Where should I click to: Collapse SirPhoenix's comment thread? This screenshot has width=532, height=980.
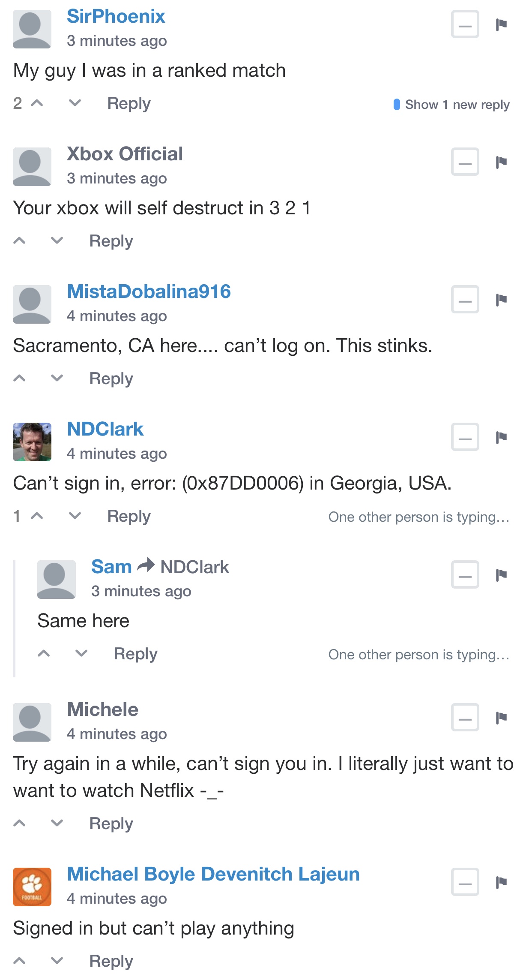[465, 24]
